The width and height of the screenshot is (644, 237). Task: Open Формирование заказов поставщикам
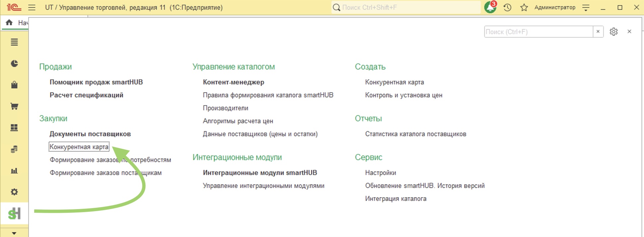tap(106, 173)
